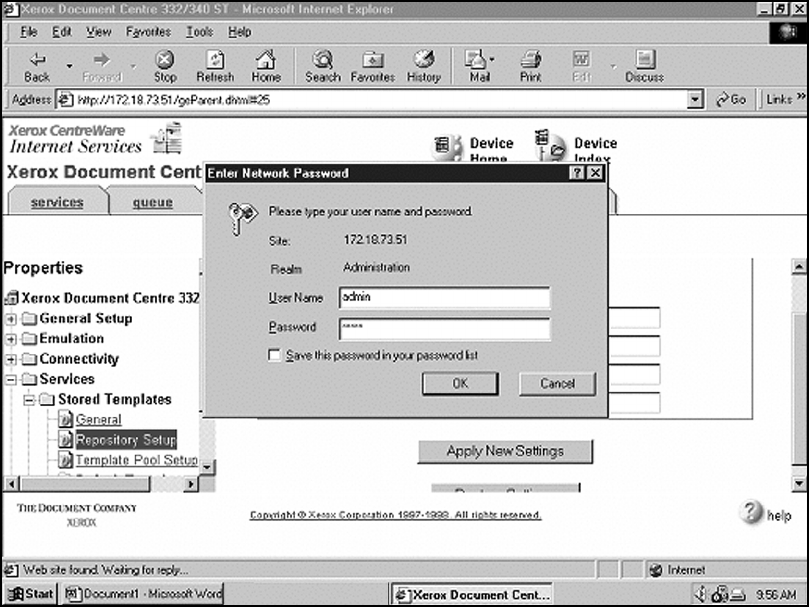Viewport: 809px width, 607px height.
Task: Click the printer tray icon near clock
Action: 739,595
